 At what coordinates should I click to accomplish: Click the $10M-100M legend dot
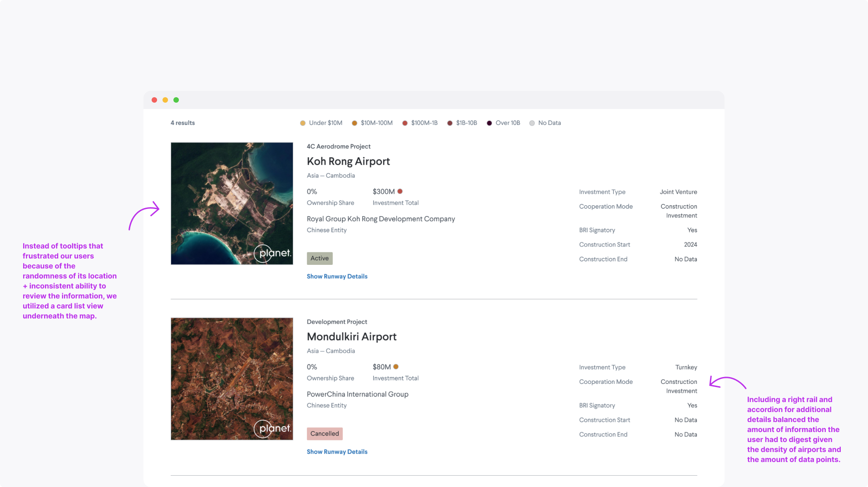355,123
